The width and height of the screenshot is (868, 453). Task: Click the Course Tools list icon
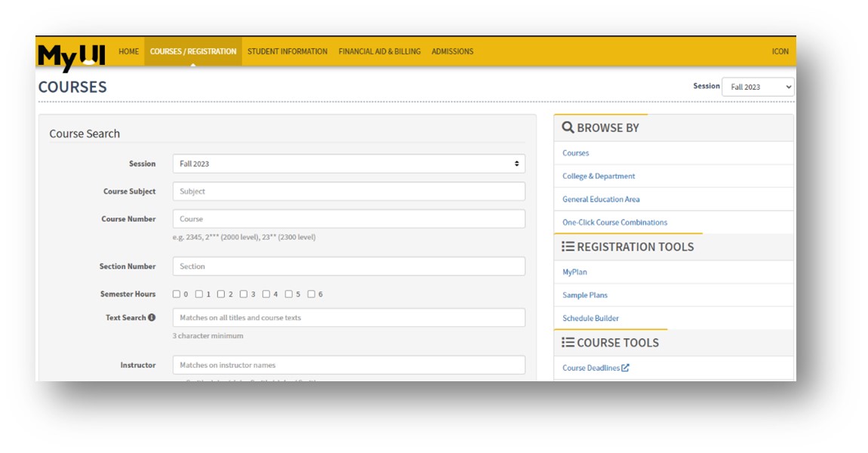[568, 343]
